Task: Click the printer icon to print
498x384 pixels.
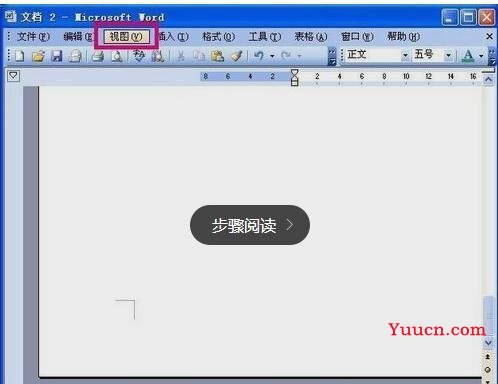Action: (x=98, y=56)
